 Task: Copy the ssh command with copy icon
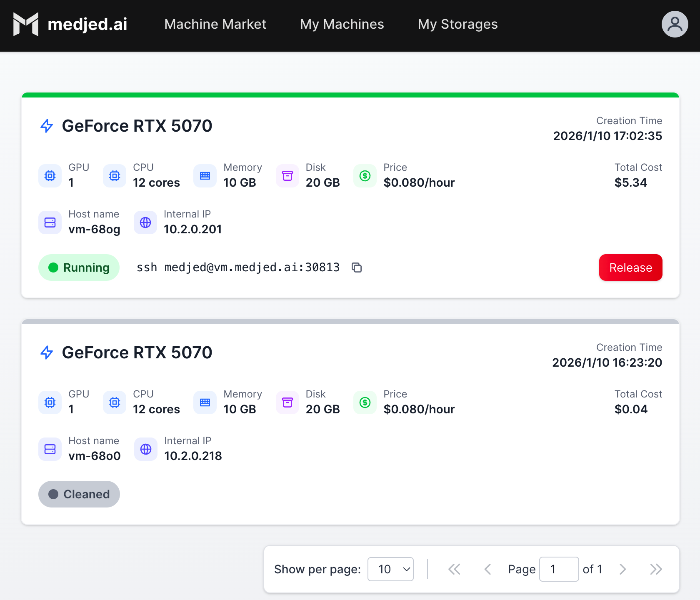(x=357, y=267)
